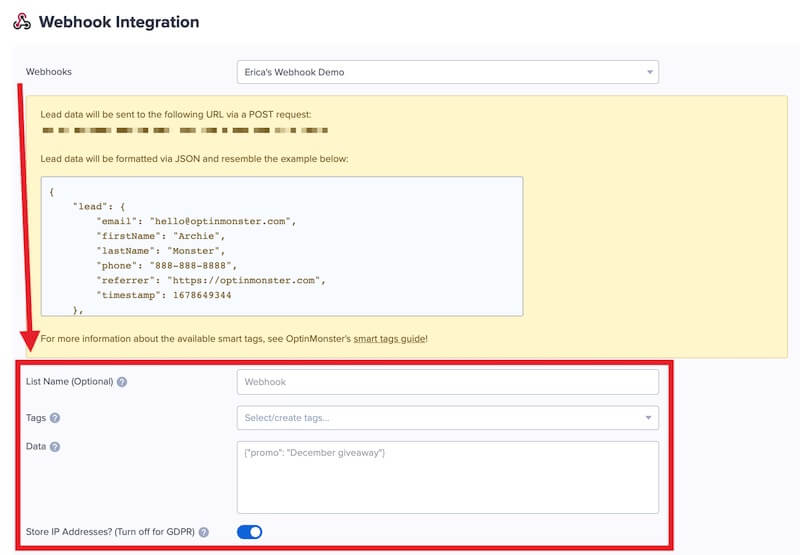The height and width of the screenshot is (555, 800).
Task: Open help icon next to Tags label
Action: tap(55, 418)
